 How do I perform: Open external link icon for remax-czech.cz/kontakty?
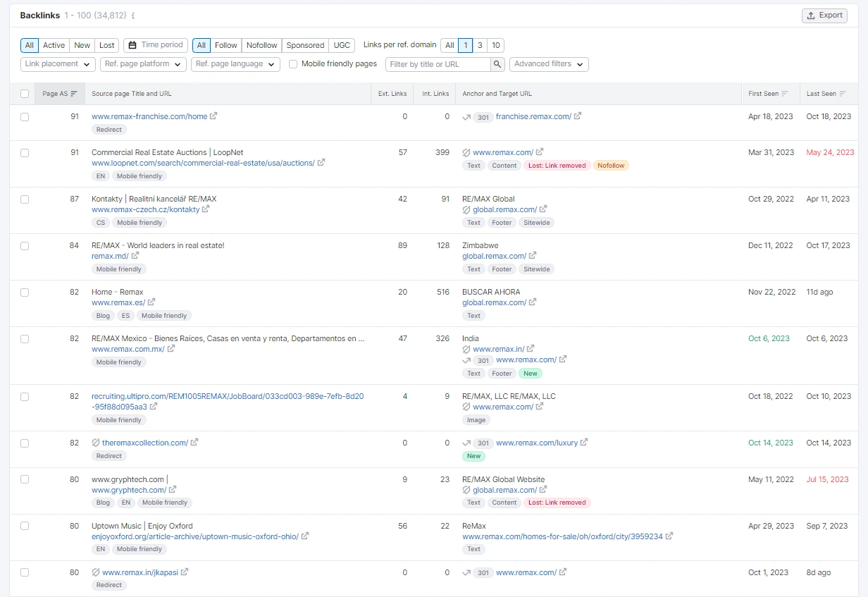point(206,209)
